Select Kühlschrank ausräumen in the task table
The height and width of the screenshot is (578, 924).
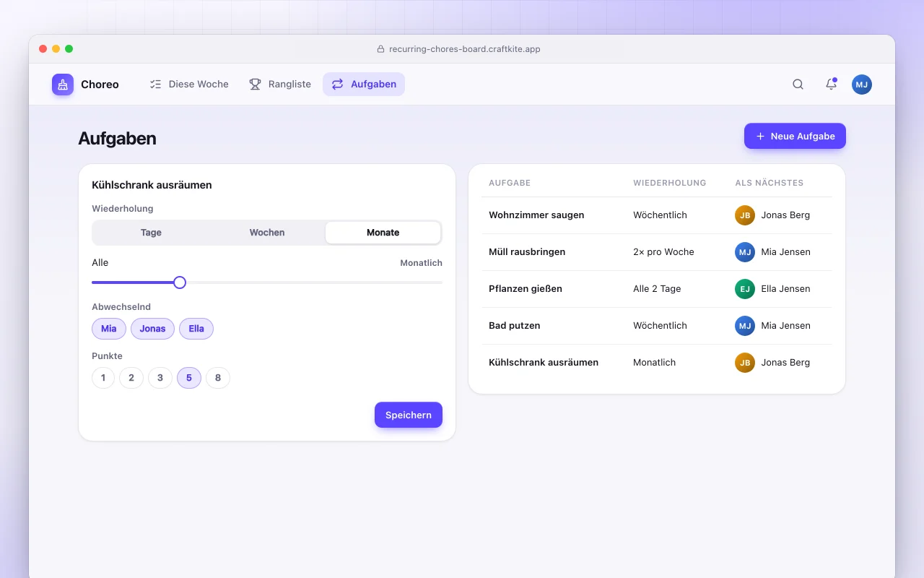[657, 363]
